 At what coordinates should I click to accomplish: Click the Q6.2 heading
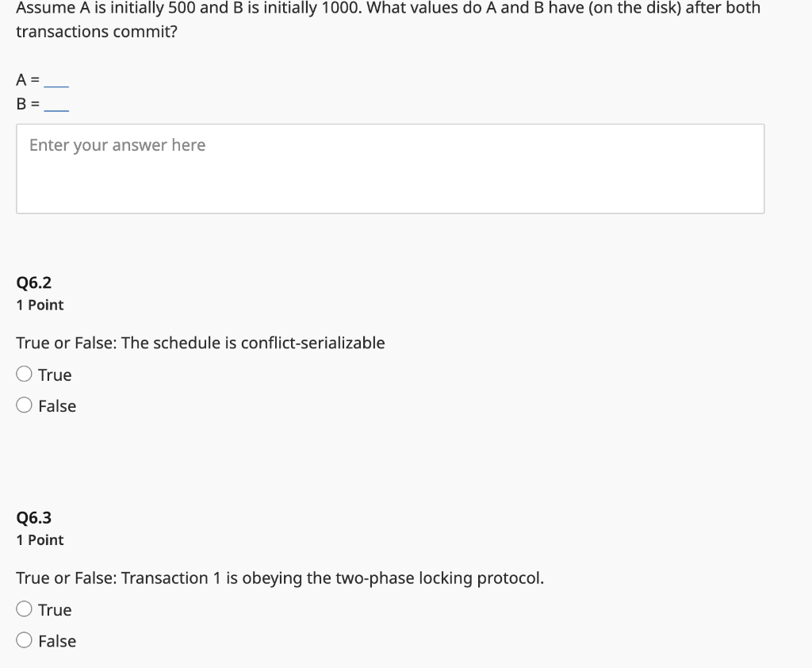tap(33, 282)
